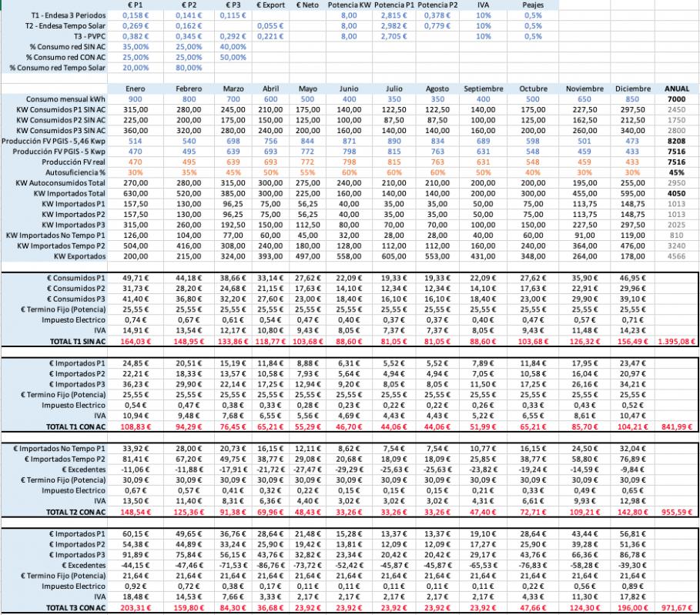Screen dimensions: 700x615
Task: Select KW Exportados annual value 4566
Action: point(677,256)
